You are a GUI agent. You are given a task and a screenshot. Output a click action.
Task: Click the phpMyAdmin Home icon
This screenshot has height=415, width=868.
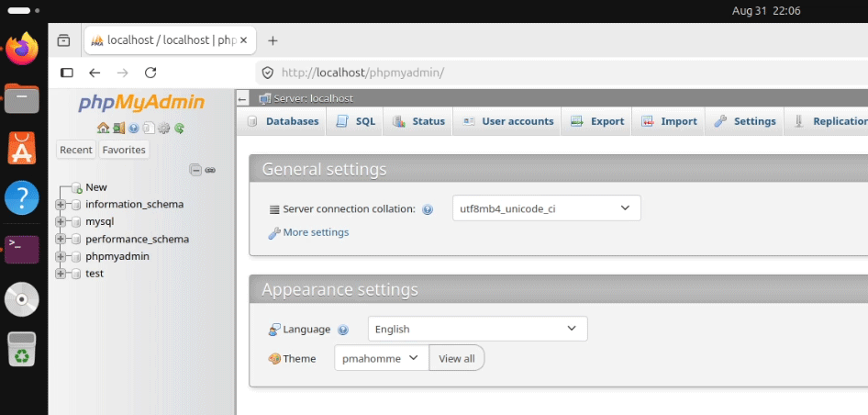click(103, 128)
